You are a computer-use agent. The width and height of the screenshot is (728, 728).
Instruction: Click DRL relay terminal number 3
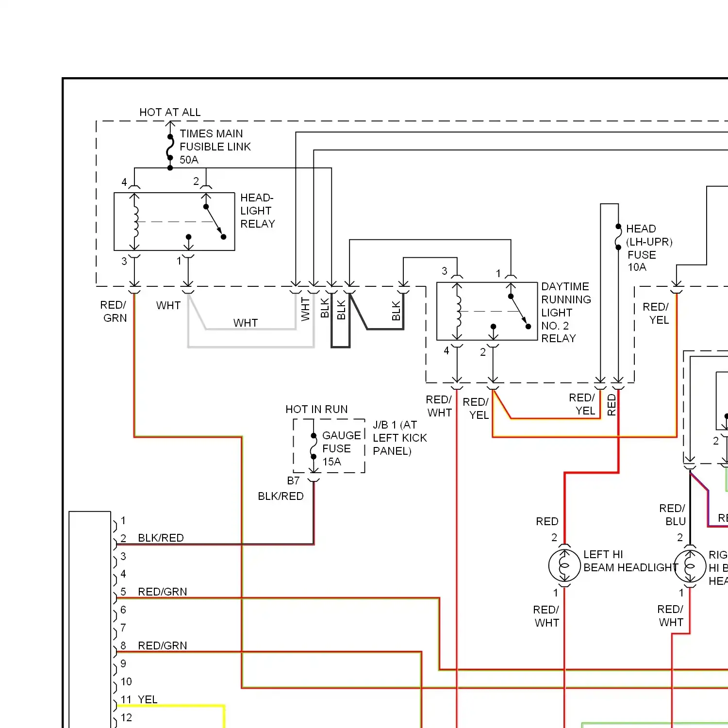[445, 271]
